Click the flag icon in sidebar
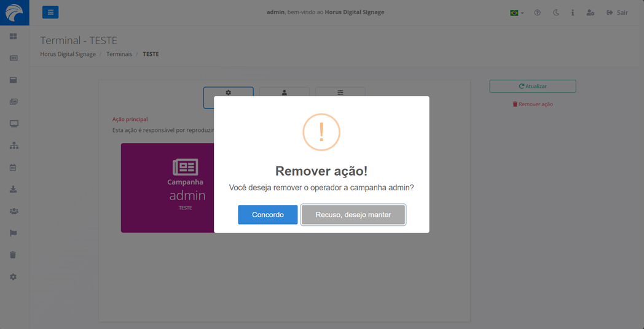 14,233
